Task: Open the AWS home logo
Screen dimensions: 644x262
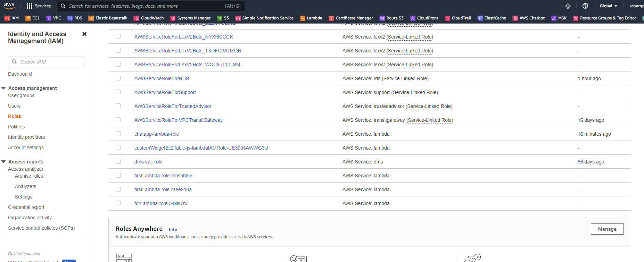Action: coord(9,6)
